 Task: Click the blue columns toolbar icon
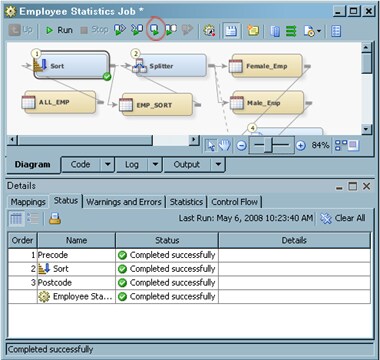pos(275,31)
